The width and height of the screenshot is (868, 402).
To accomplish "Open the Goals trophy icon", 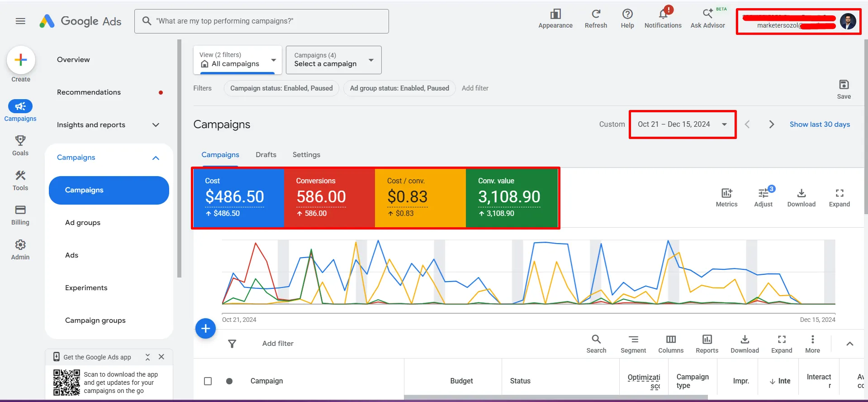I will tap(20, 140).
